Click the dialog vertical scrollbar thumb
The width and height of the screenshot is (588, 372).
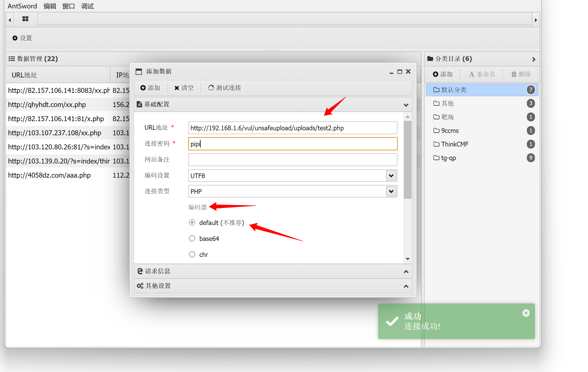point(407,160)
